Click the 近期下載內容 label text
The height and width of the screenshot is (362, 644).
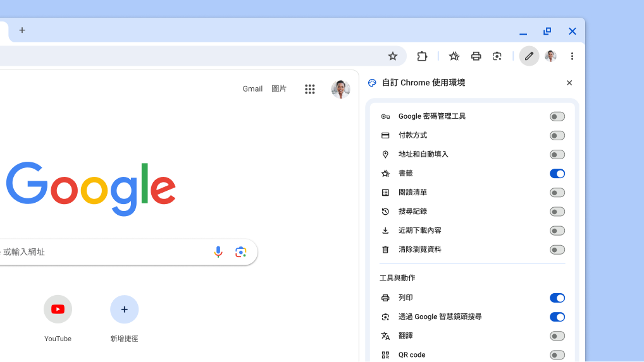(420, 231)
